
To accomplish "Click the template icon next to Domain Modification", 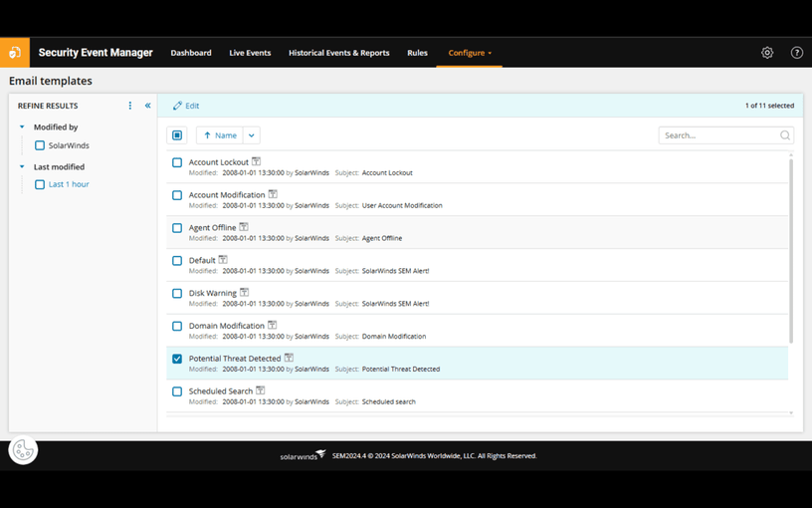I will click(x=272, y=325).
